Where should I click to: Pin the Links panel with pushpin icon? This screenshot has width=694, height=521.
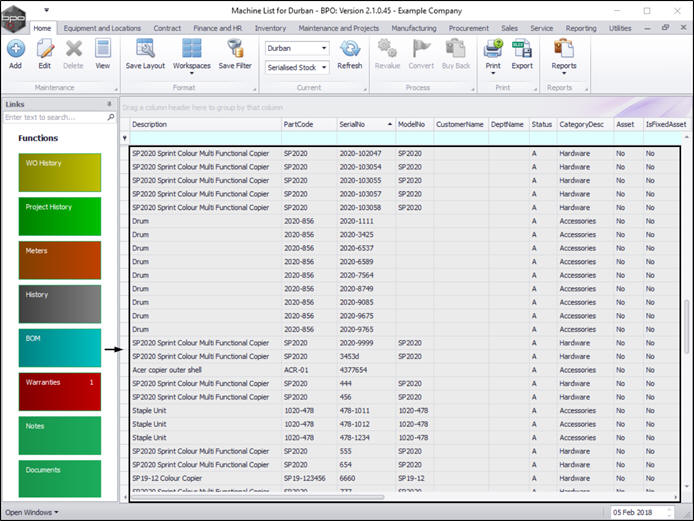109,104
